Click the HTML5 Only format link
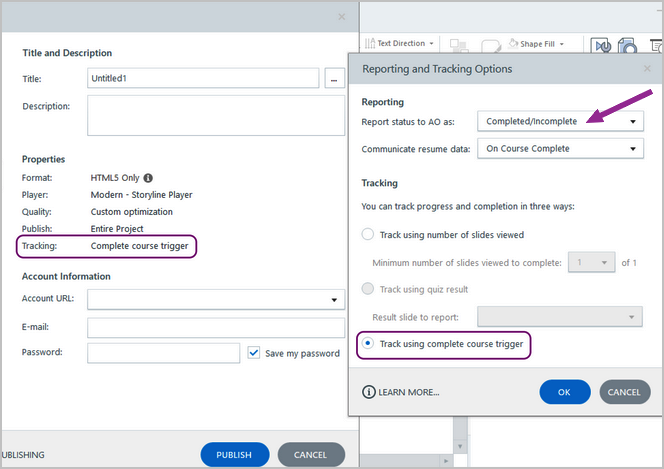Image resolution: width=664 pixels, height=469 pixels. tap(115, 178)
